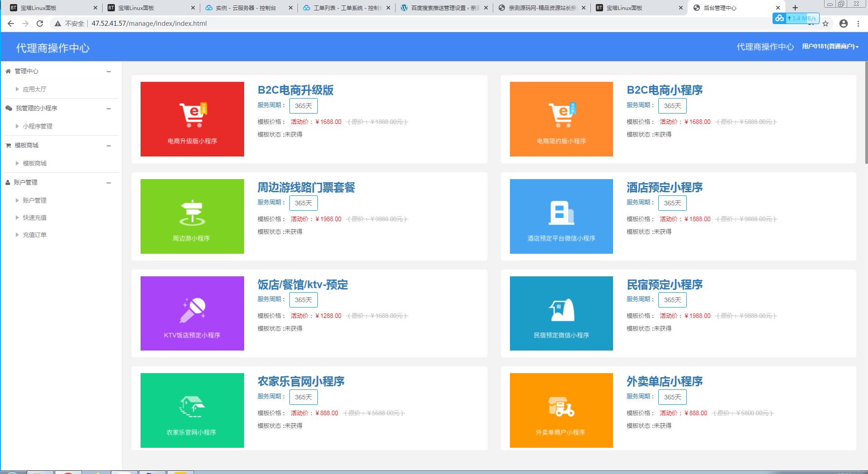Open 小程序管理 in sidebar

pos(38,127)
